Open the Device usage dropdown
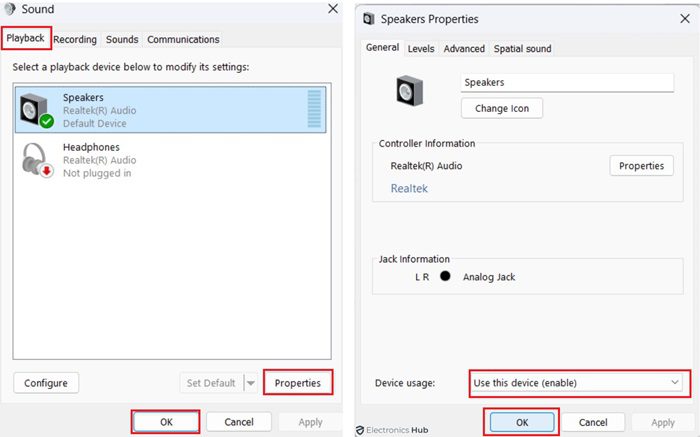700x437 pixels. coord(577,382)
